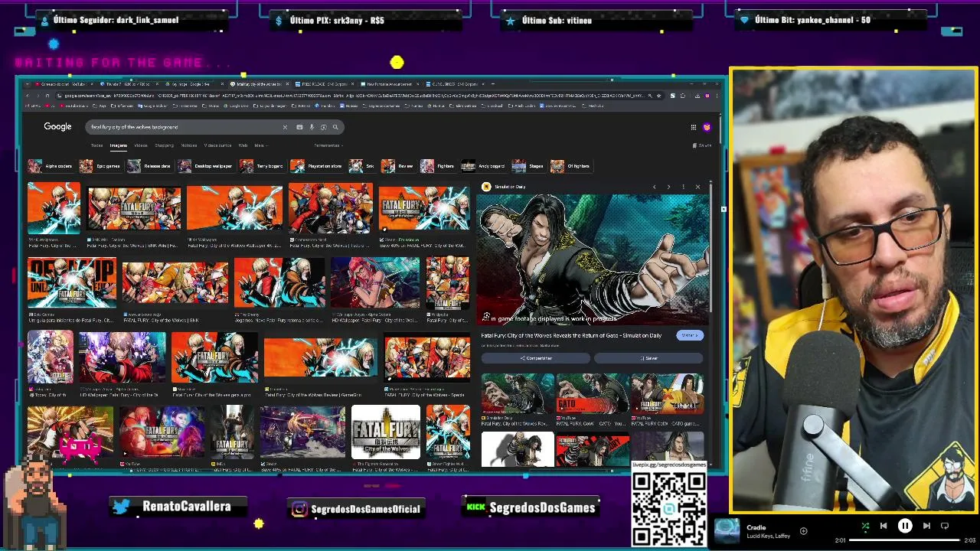
Task: Go to previous image in preview panel
Action: 654,187
